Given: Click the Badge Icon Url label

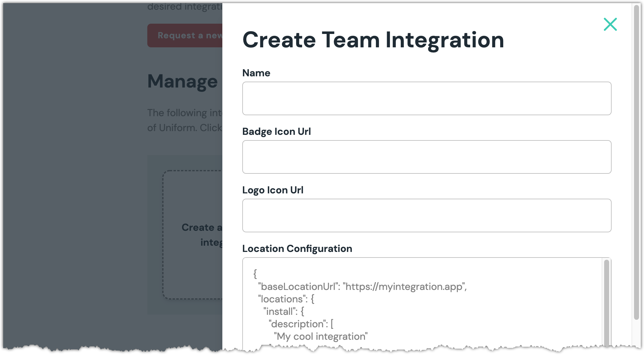Looking at the screenshot, I should 276,131.
